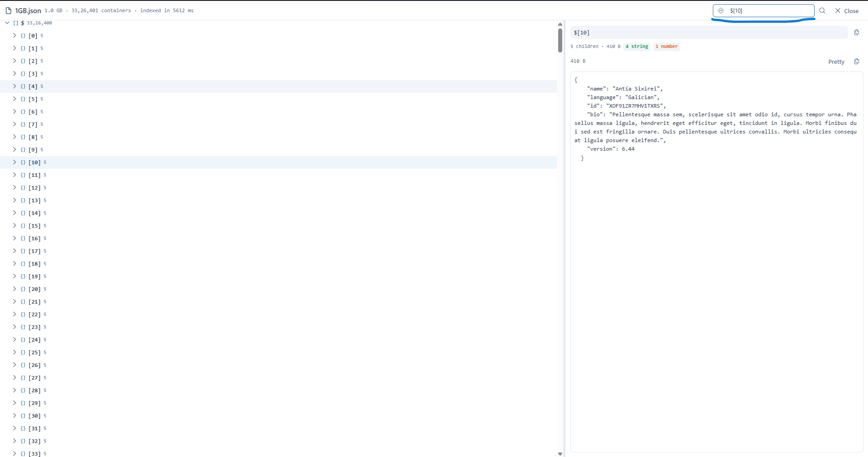
Task: Expand the [26] object node
Action: tap(14, 365)
